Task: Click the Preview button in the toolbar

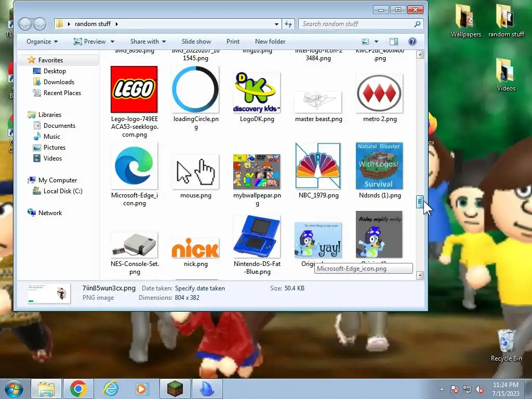Action: [x=90, y=42]
